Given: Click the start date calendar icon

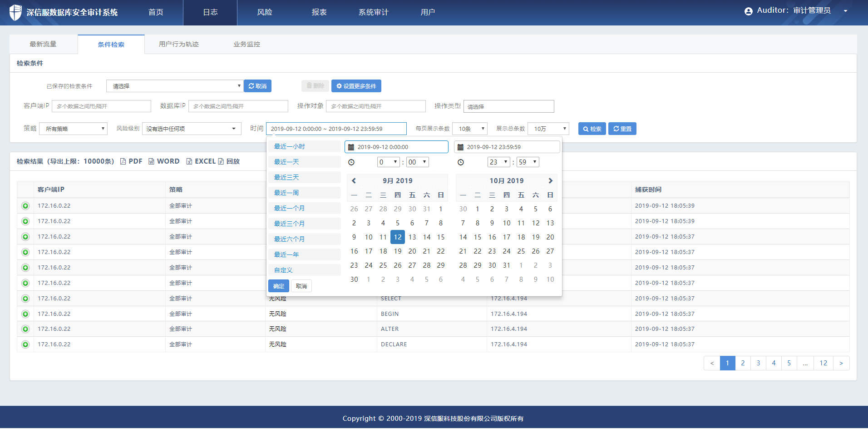Looking at the screenshot, I should click(x=351, y=147).
